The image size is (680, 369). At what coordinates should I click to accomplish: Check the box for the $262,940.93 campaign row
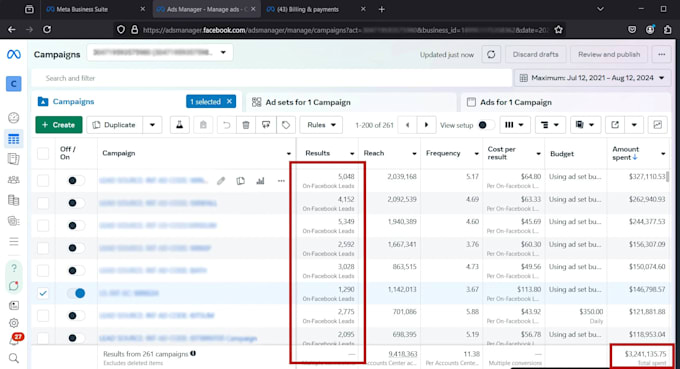(x=43, y=203)
